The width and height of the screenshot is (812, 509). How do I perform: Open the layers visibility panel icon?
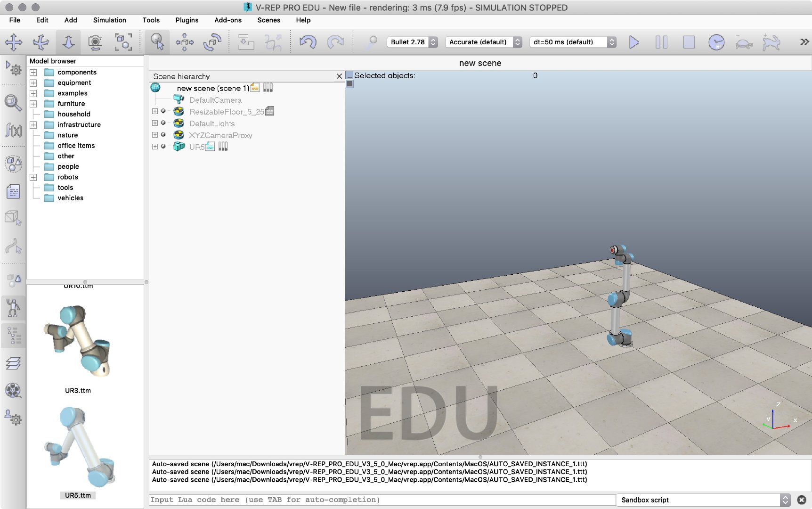[x=14, y=363]
